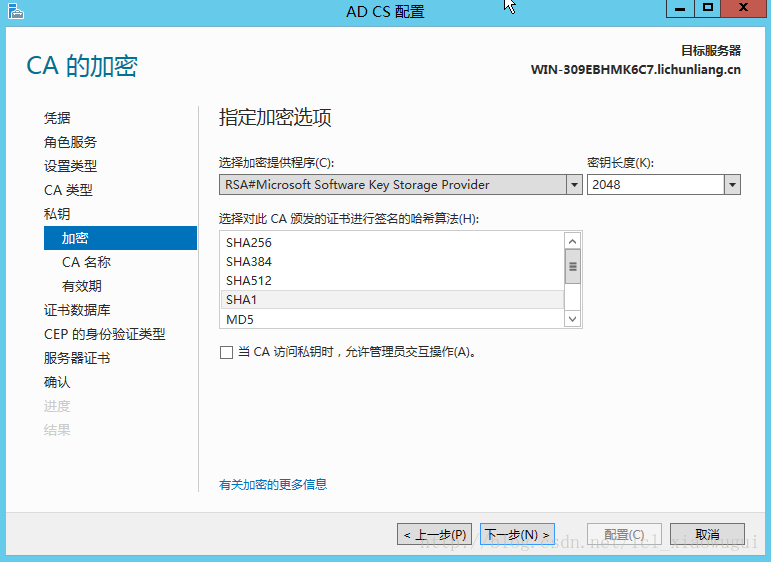This screenshot has width=771, height=562.
Task: Maximize the AD CS 配置 window
Action: (x=708, y=8)
